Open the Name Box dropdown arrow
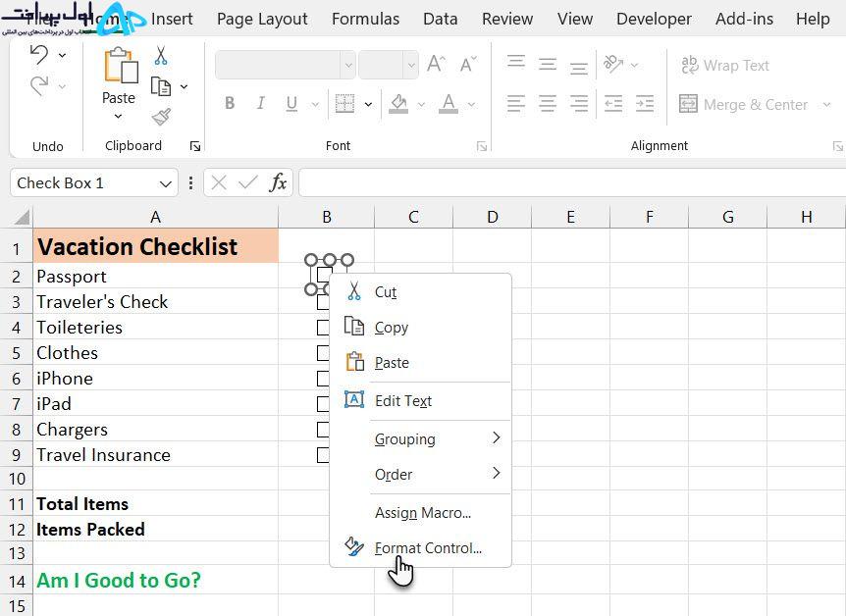 [x=166, y=184]
